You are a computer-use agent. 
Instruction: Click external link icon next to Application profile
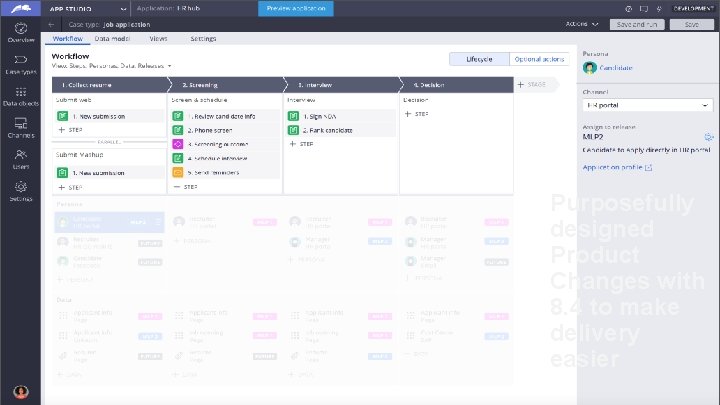[648, 168]
